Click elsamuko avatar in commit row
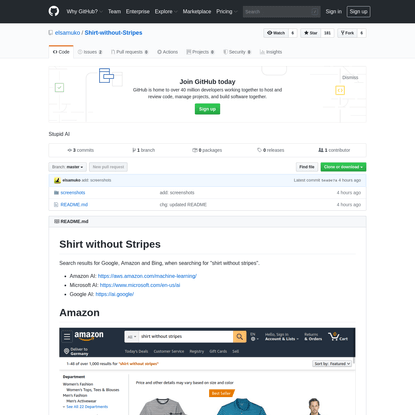Image resolution: width=415 pixels, height=415 pixels. 57,180
